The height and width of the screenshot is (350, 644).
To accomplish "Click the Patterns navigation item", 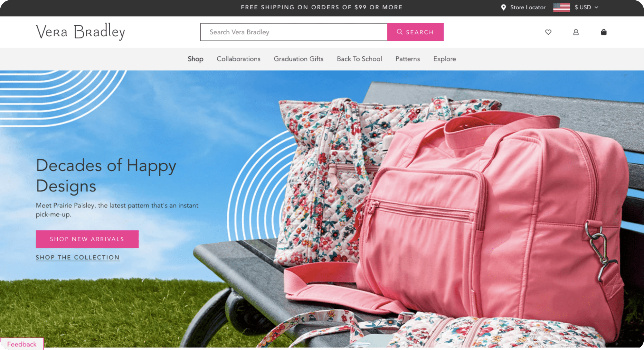I will [408, 59].
